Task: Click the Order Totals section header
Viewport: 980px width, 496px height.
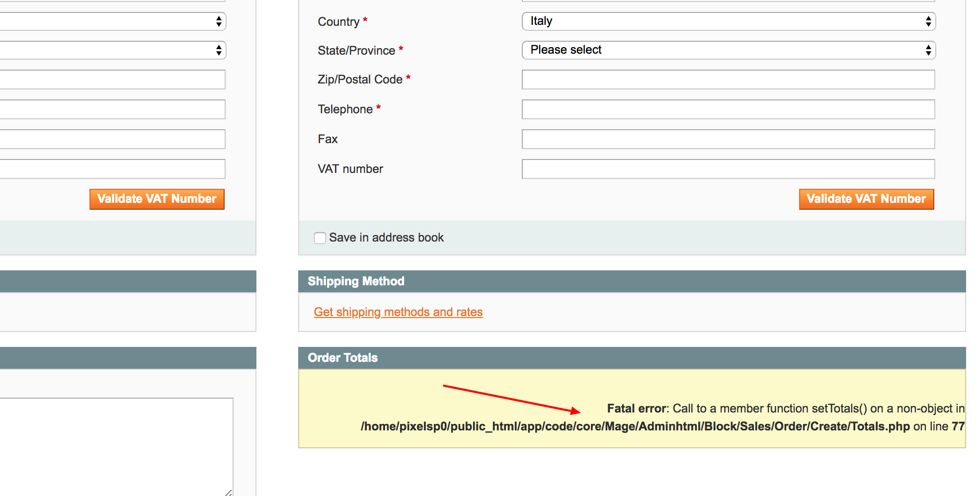Action: [342, 358]
